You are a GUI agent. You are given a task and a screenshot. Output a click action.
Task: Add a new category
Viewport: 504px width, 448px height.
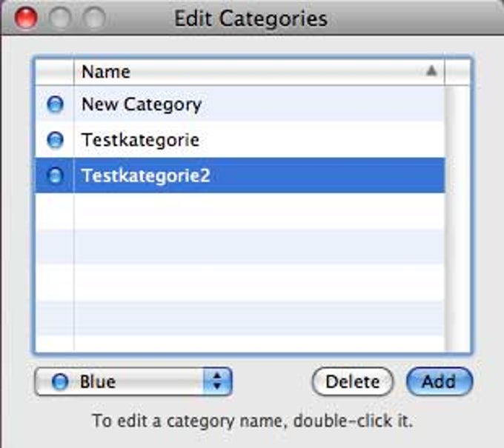click(x=440, y=381)
